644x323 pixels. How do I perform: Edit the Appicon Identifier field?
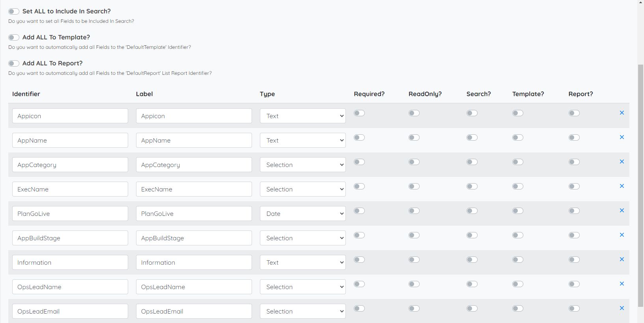pos(70,116)
